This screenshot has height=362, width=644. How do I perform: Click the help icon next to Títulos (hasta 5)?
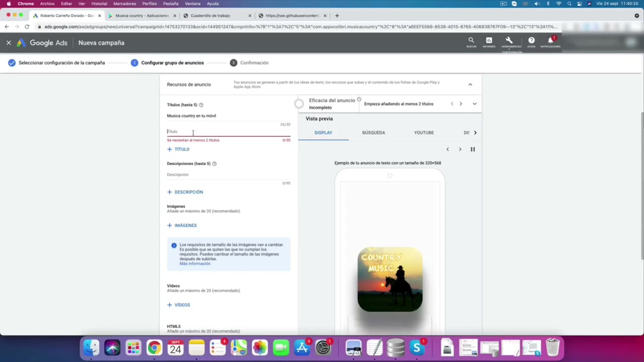(x=201, y=105)
